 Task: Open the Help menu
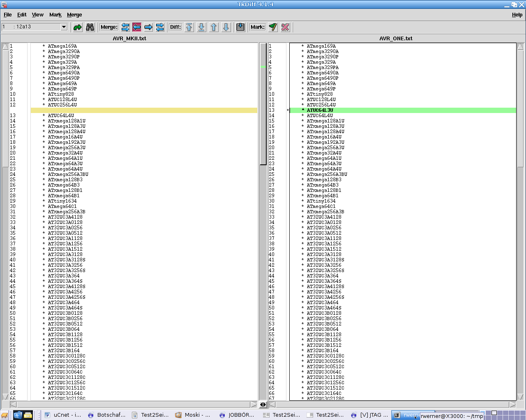517,15
